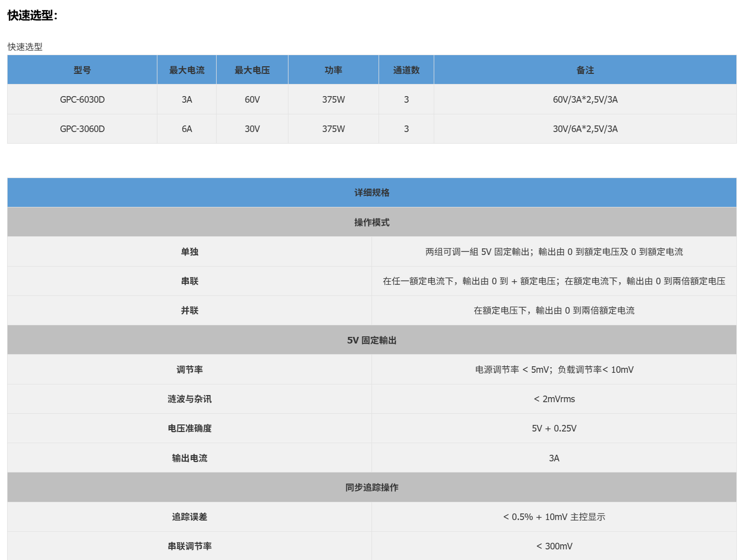Click the 详细规格 section header
Viewport: 747px width, 560px height.
pos(372,193)
